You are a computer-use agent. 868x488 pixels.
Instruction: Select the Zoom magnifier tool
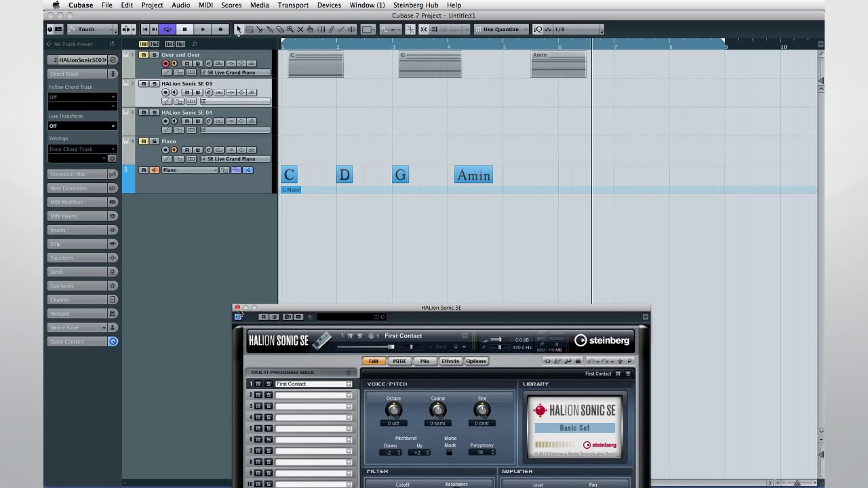pos(290,29)
